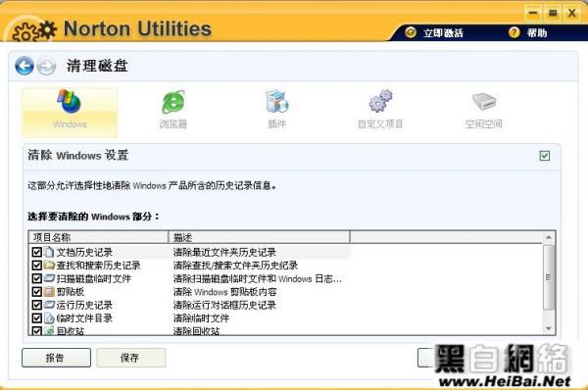
Task: Toggle the 清除 Windows 设置 checkbox
Action: [545, 156]
